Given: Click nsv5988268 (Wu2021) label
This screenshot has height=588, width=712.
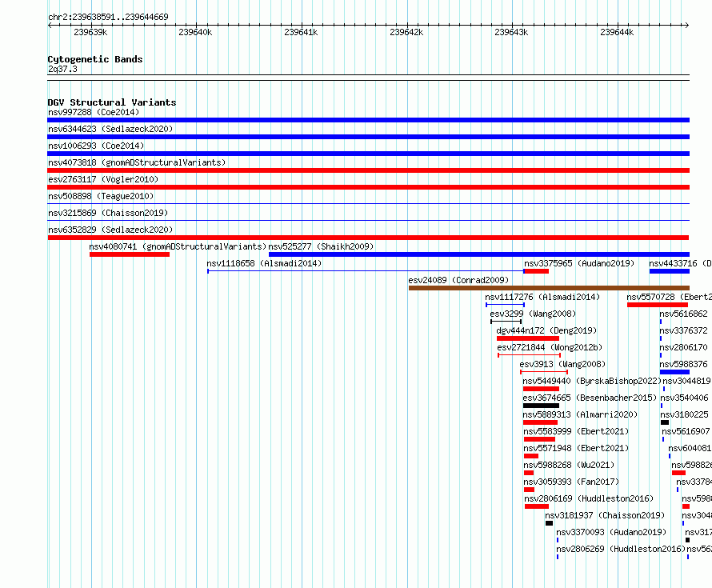Looking at the screenshot, I should pos(569,465).
